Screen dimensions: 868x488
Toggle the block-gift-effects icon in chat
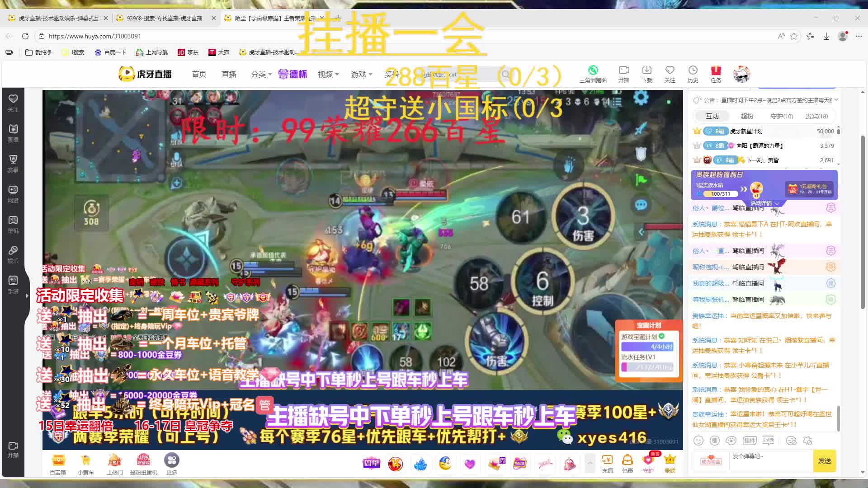point(807,441)
